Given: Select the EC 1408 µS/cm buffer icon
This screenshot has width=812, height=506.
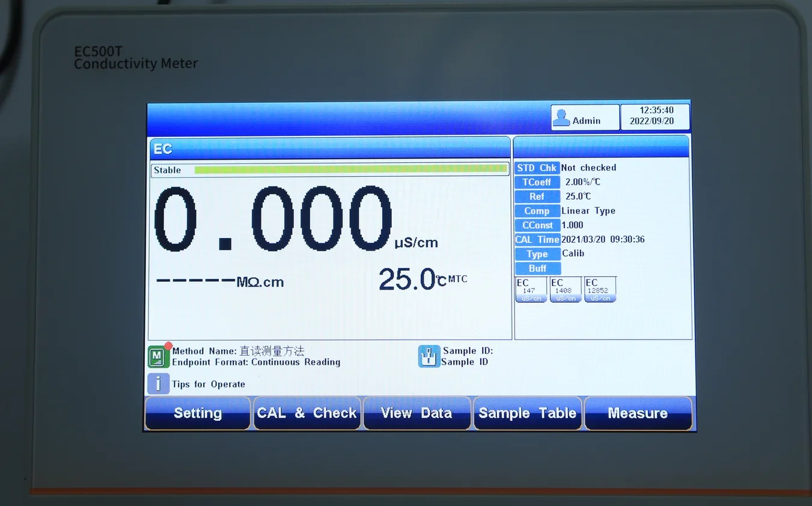Looking at the screenshot, I should point(566,290).
